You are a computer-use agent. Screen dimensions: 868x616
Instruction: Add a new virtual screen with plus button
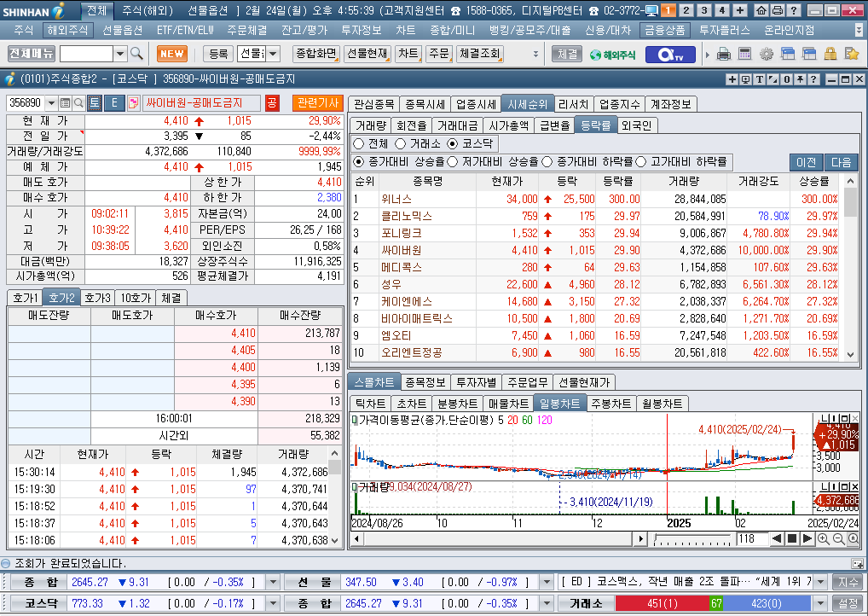(739, 10)
